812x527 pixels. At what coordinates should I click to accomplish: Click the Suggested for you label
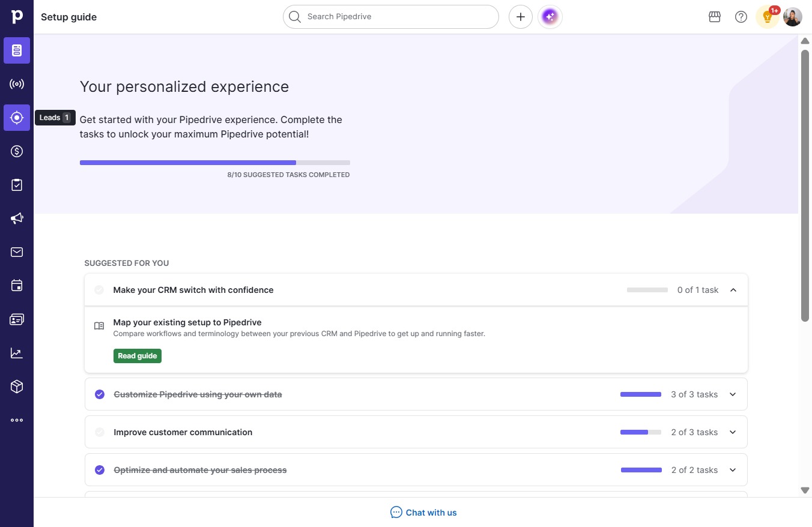point(127,263)
